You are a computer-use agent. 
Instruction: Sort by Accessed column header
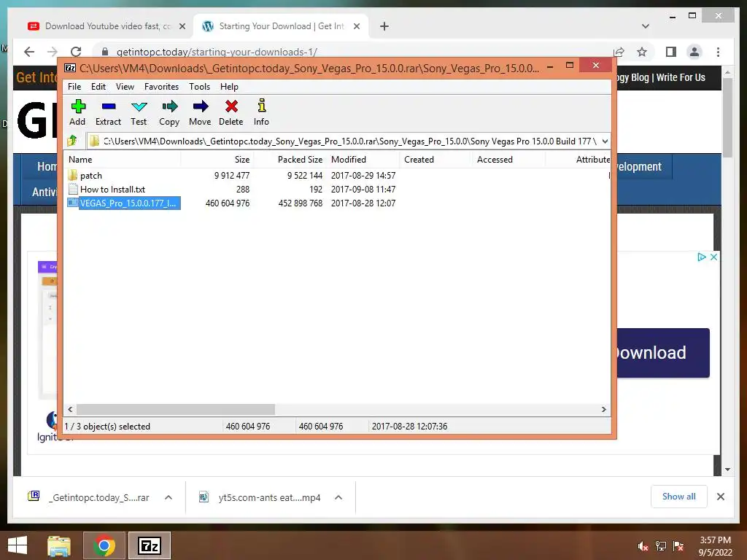click(x=509, y=160)
